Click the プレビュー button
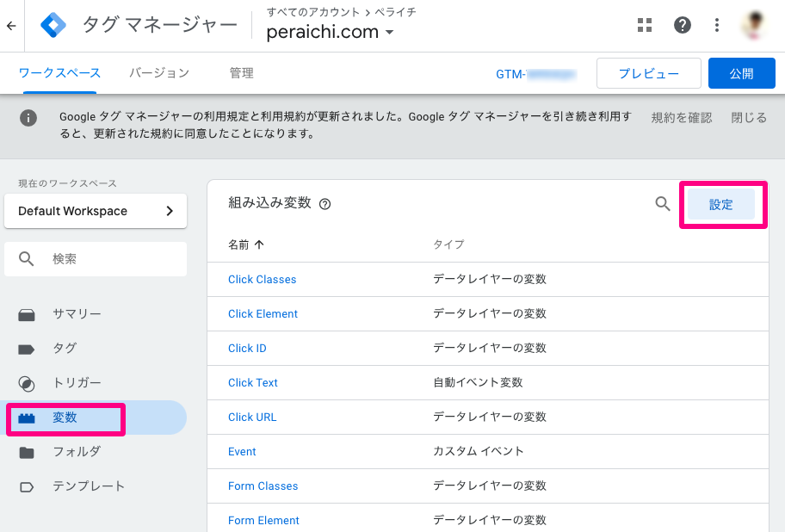Viewport: 785px width, 532px height. click(648, 73)
